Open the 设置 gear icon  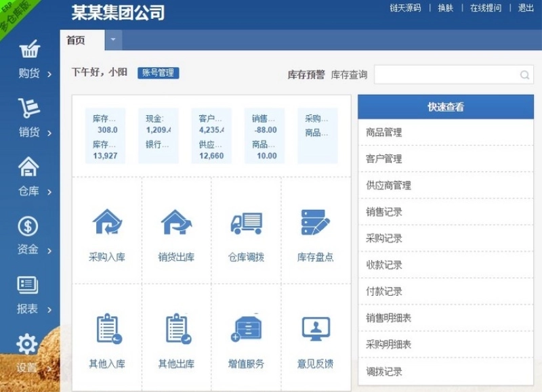[x=27, y=344]
